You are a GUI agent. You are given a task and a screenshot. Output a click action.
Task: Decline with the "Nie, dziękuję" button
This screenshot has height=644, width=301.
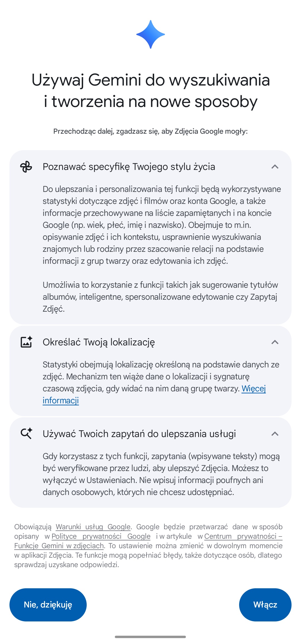(x=48, y=605)
